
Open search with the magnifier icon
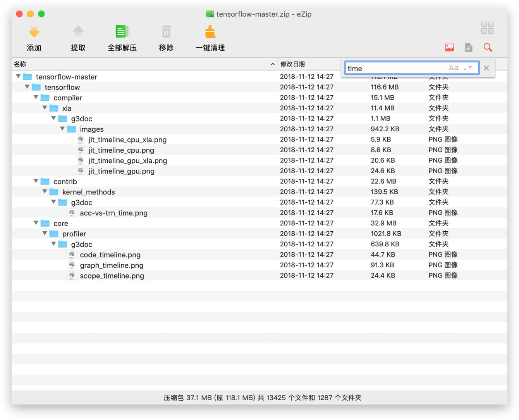click(x=488, y=47)
